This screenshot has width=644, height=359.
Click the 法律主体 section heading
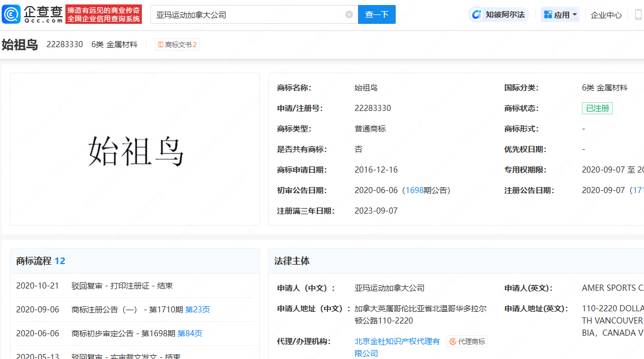292,261
